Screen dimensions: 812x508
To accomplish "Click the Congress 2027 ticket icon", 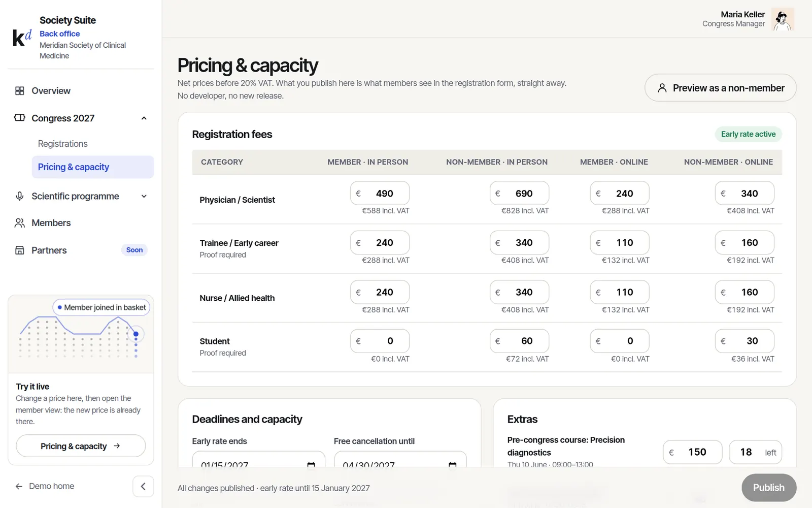I will [20, 118].
